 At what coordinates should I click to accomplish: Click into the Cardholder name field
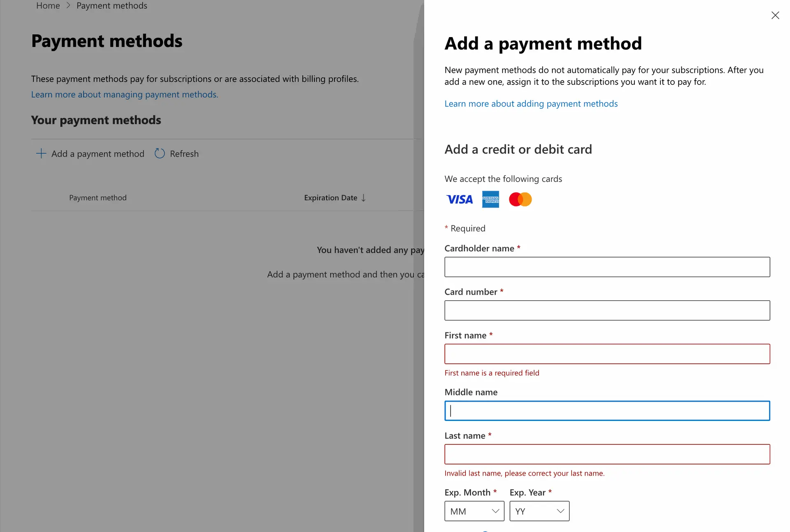pos(607,267)
